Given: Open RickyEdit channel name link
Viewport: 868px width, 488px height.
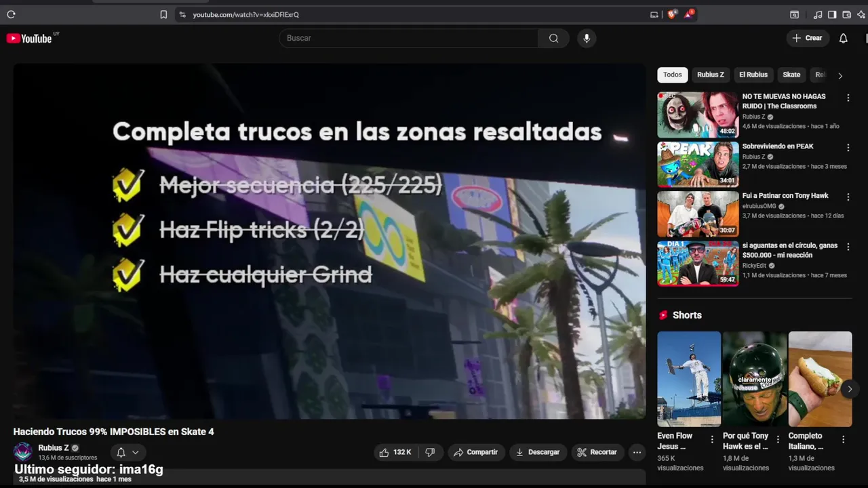Looking at the screenshot, I should coord(754,266).
